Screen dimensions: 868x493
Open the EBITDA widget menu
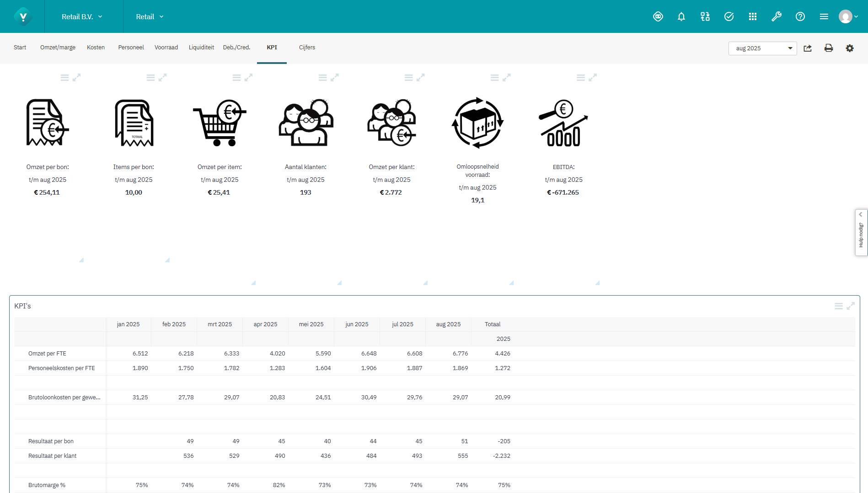pos(580,77)
